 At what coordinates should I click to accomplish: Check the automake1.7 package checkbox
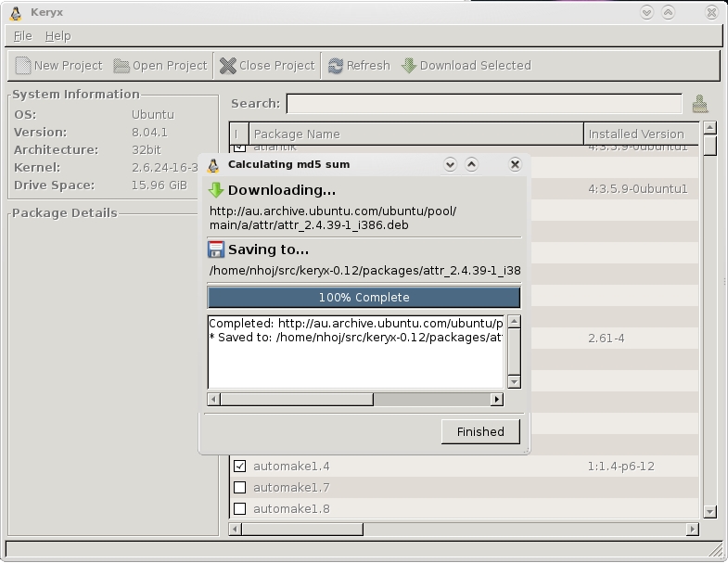click(x=240, y=487)
